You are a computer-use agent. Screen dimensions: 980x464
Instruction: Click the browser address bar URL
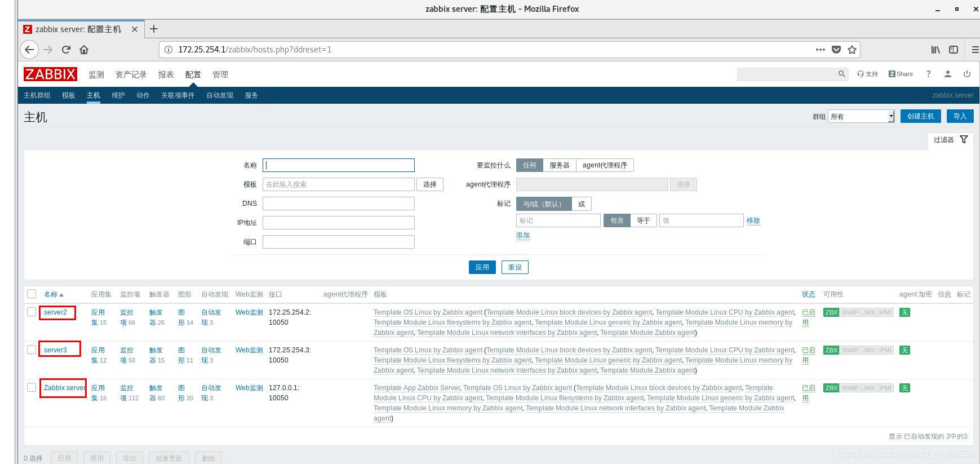(x=255, y=50)
